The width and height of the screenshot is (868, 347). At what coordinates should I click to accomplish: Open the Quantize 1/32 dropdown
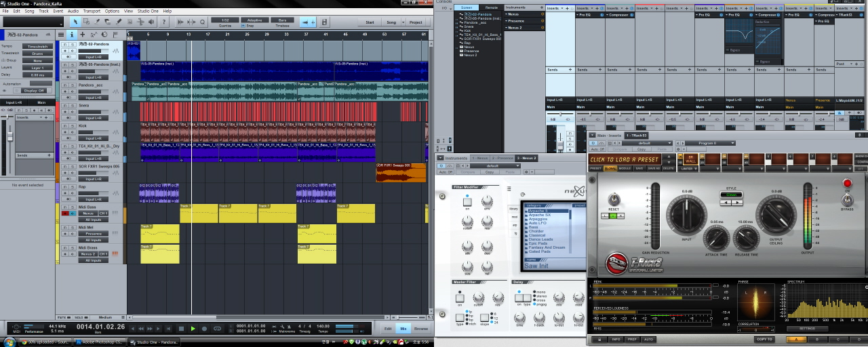(225, 20)
